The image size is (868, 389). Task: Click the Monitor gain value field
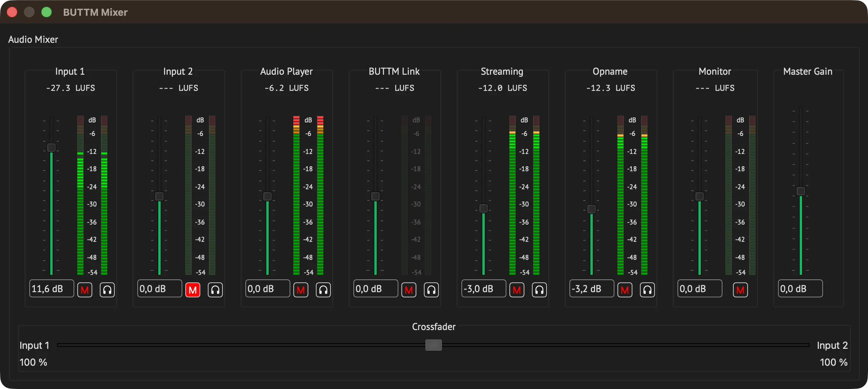click(700, 289)
